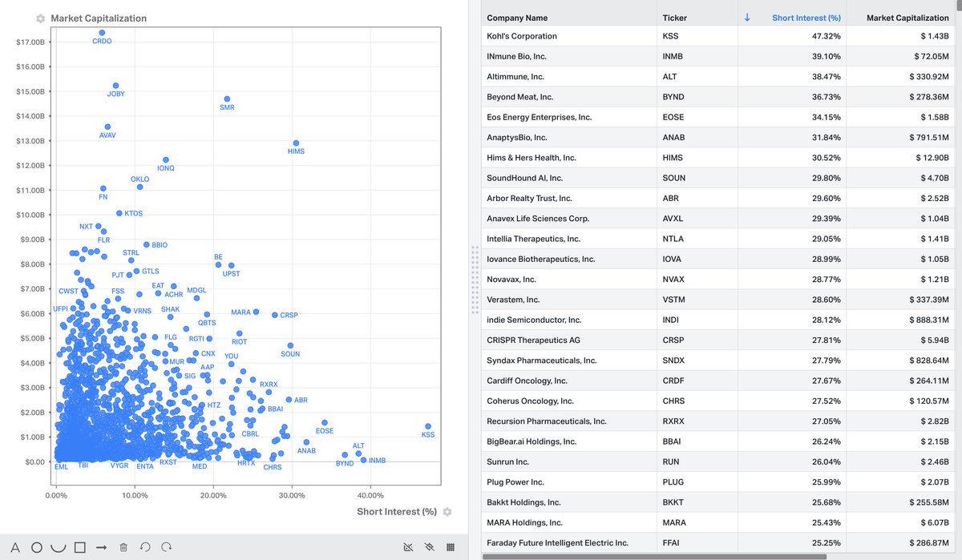Viewport: 962px width, 560px height.
Task: Toggle the hide chart labels icon
Action: tap(408, 547)
